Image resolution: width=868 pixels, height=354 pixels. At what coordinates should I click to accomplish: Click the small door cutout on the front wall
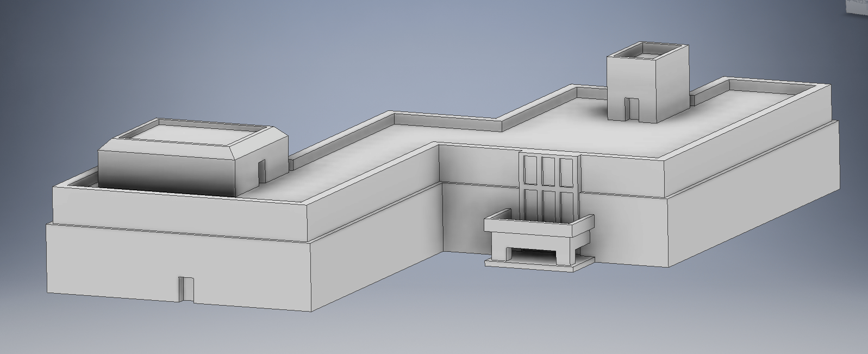pyautogui.click(x=186, y=289)
